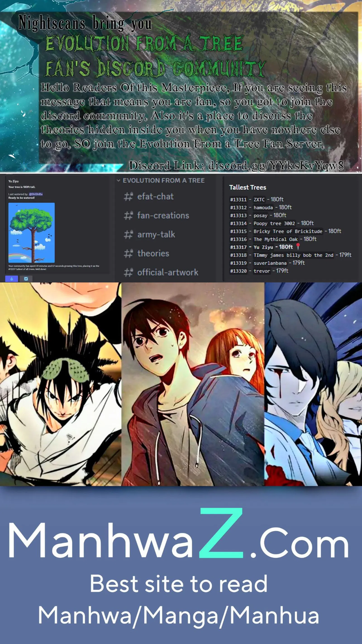362x644 pixels.
Task: Click the discord.gg/YYksKvYqw8 invite link
Action: click(276, 165)
